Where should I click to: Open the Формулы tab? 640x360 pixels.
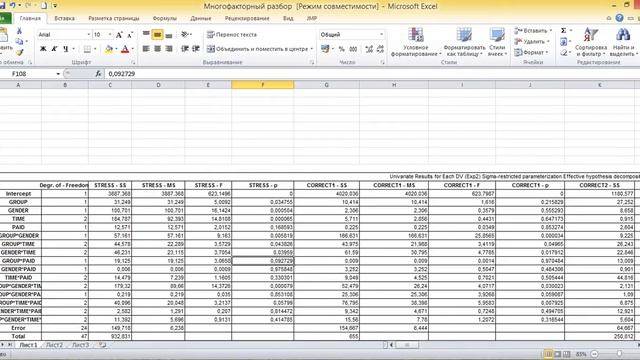pyautogui.click(x=164, y=18)
